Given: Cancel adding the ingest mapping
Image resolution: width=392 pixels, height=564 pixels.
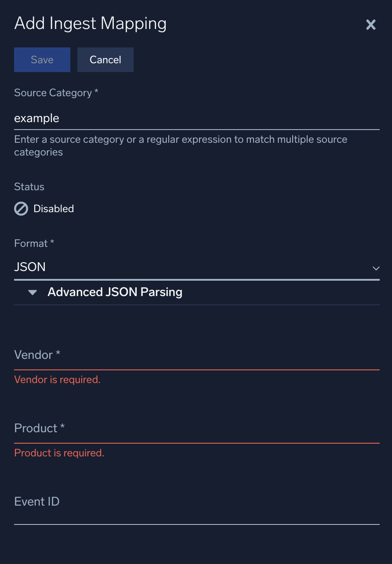Looking at the screenshot, I should pyautogui.click(x=105, y=59).
